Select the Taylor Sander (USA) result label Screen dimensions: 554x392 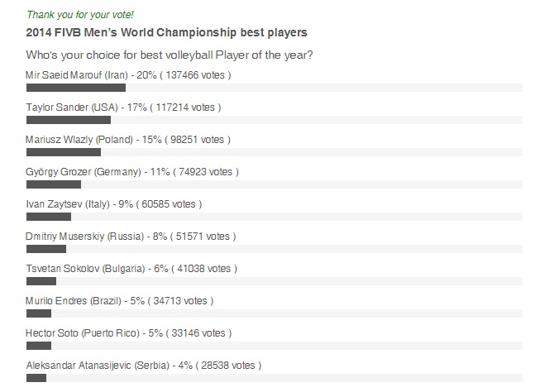[x=123, y=108]
